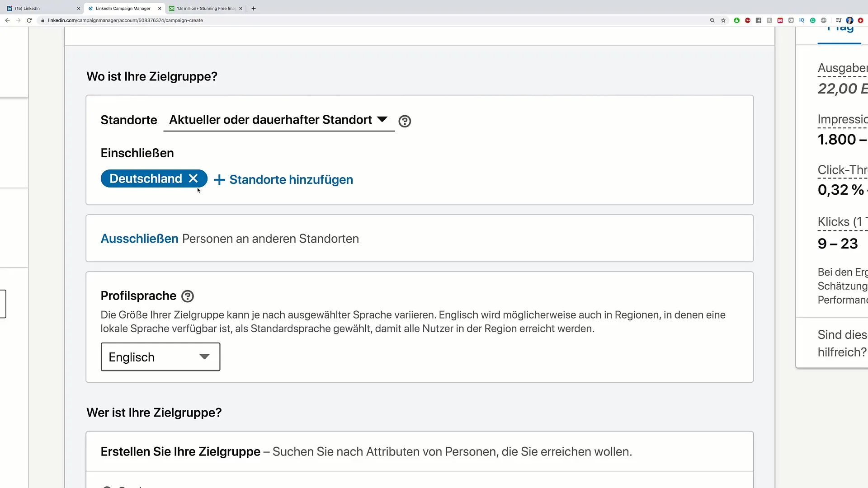
Task: Open the Englisch language dropdown
Action: coord(160,357)
